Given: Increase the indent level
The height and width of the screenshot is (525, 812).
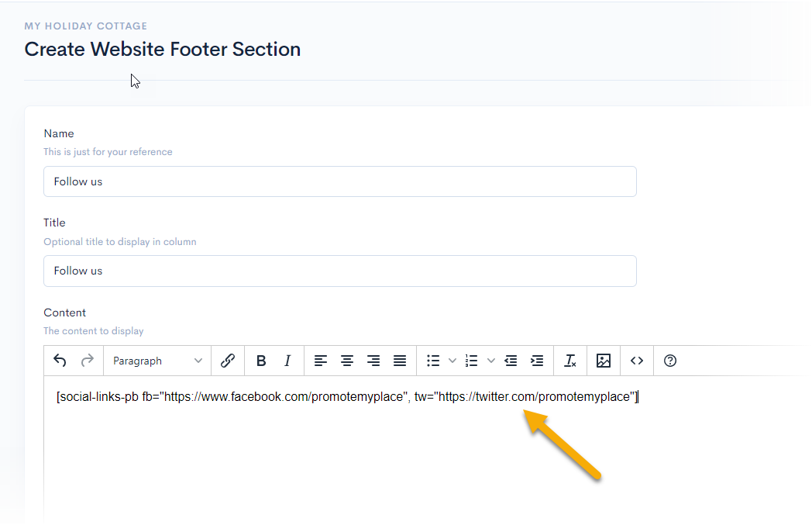Looking at the screenshot, I should point(537,361).
